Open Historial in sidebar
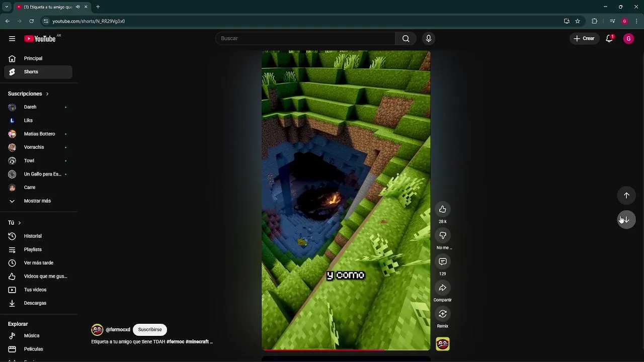The image size is (644, 362). click(x=38, y=236)
